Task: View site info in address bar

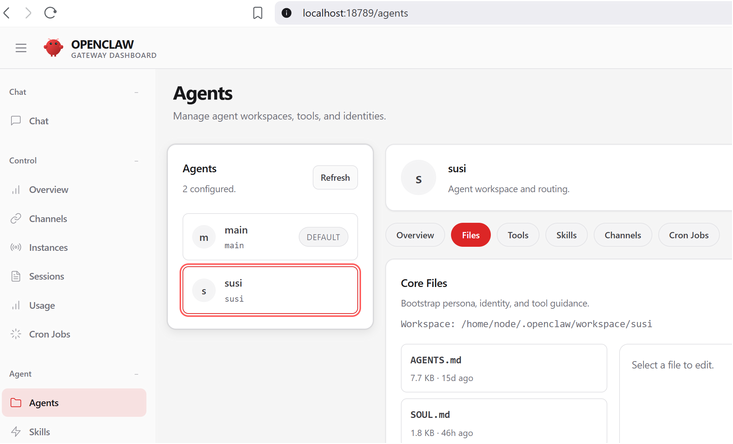Action: [x=287, y=13]
